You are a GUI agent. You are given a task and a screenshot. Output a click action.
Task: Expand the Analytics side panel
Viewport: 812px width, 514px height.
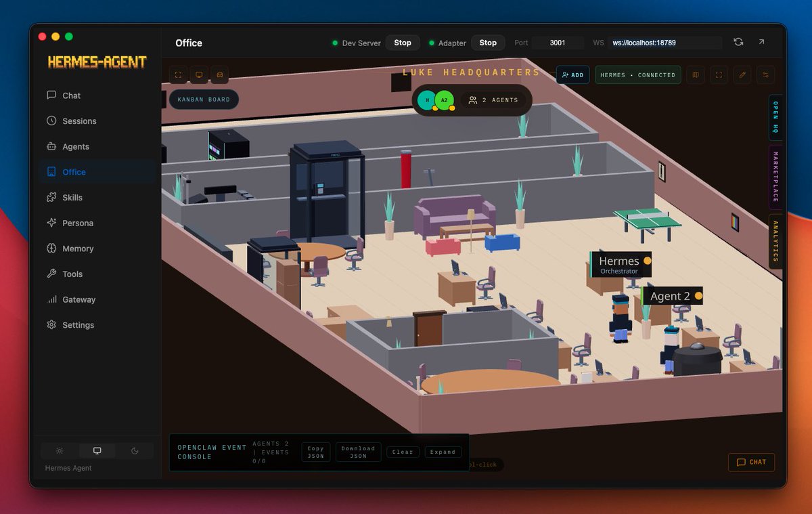point(775,241)
